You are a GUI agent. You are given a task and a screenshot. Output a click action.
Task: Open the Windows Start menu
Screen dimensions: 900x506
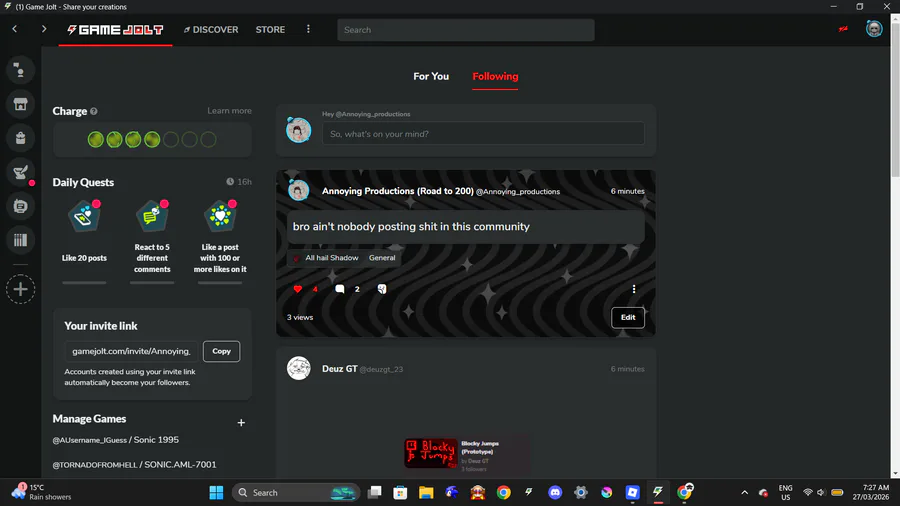(216, 492)
